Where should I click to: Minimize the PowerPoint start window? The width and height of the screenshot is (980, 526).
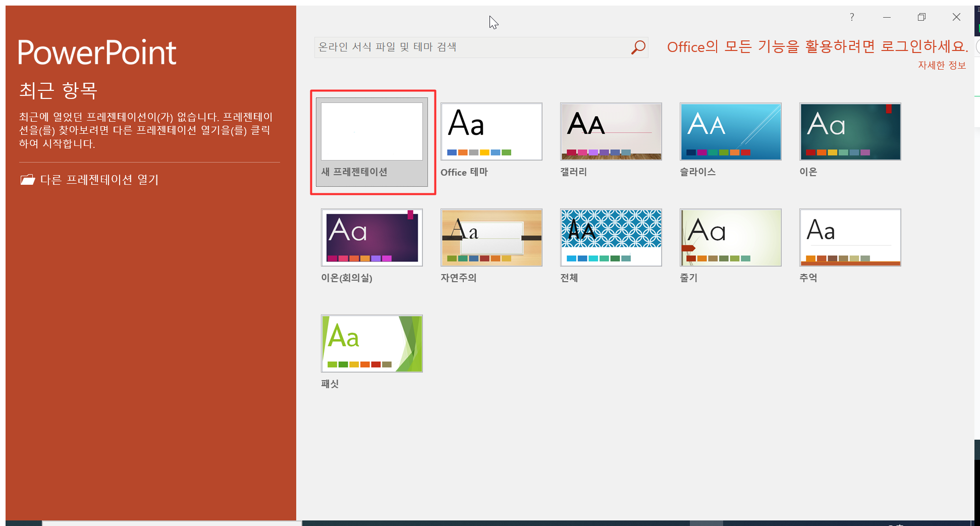887,17
